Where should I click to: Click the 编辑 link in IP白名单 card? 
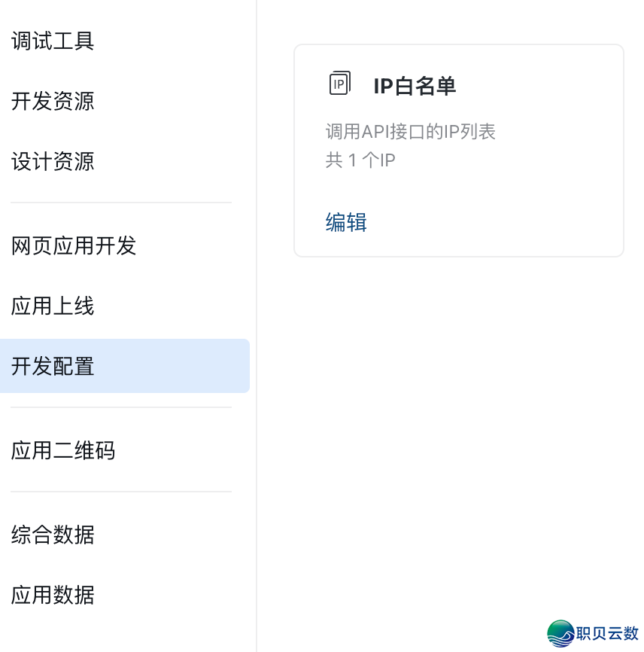click(346, 222)
